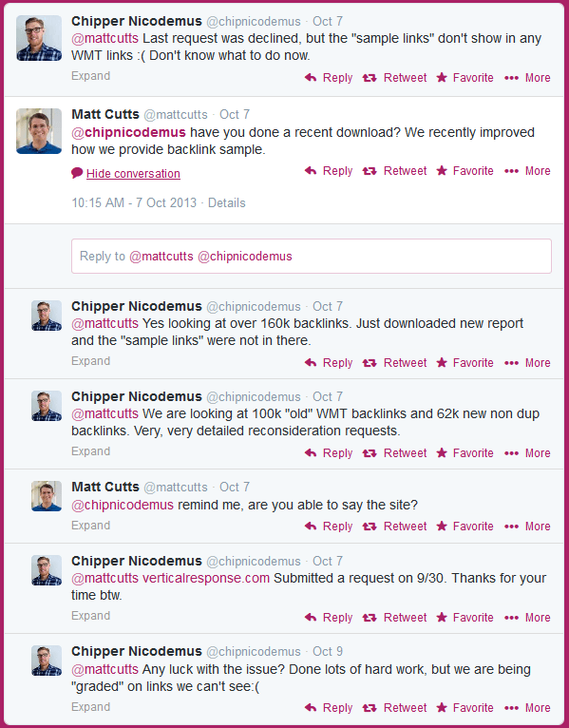
Task: Reply arrow on 'remind me' Matt Cutts tweet
Action: [x=311, y=526]
